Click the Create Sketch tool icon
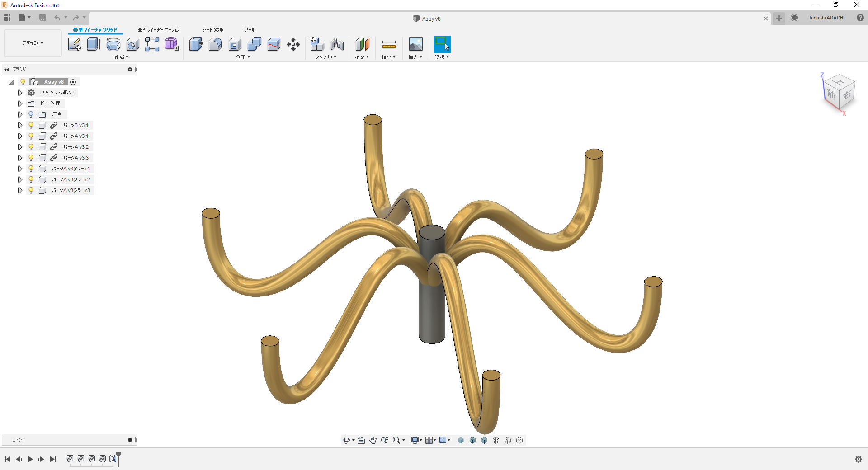 [75, 44]
